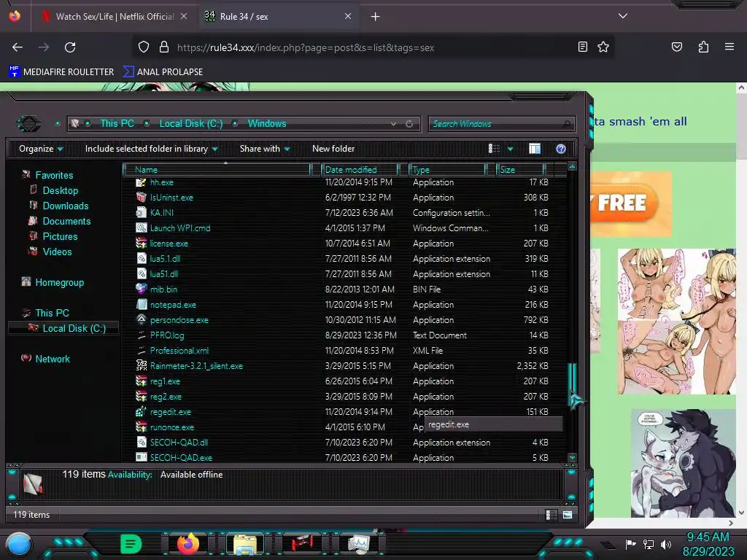The width and height of the screenshot is (747, 560).
Task: Click the magnifier icon in Explorer search box
Action: [x=566, y=124]
